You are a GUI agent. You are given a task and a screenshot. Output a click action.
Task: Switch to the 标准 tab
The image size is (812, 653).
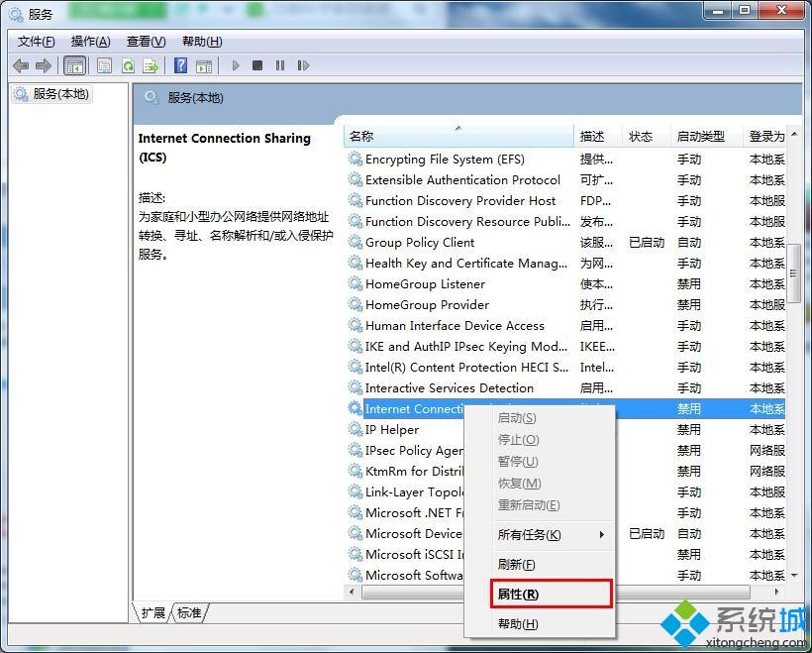tap(189, 612)
